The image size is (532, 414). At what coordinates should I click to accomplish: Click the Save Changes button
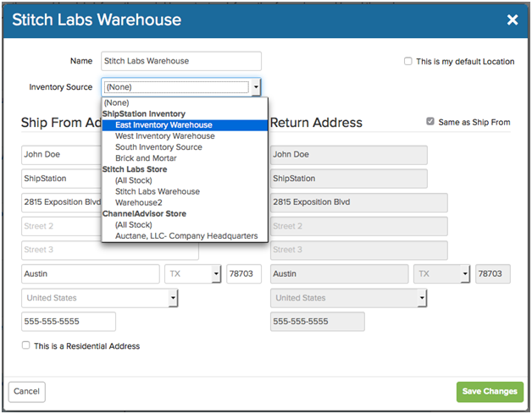pyautogui.click(x=490, y=391)
